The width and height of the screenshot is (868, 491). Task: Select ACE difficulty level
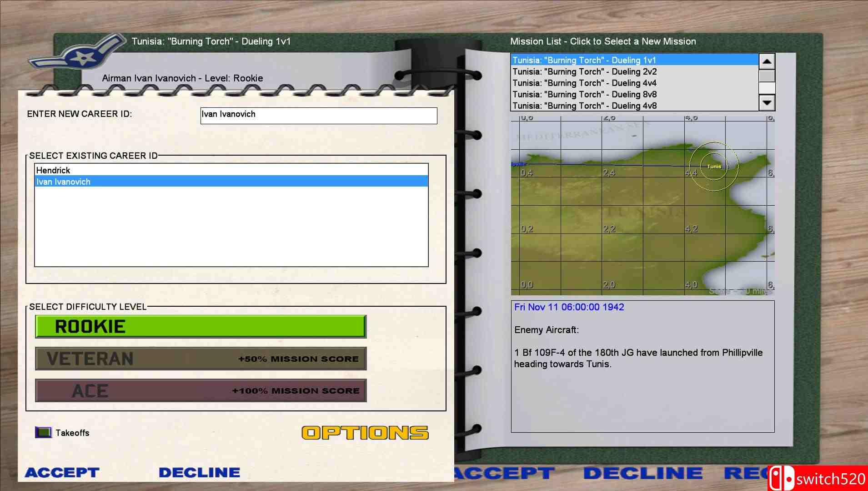pos(201,390)
